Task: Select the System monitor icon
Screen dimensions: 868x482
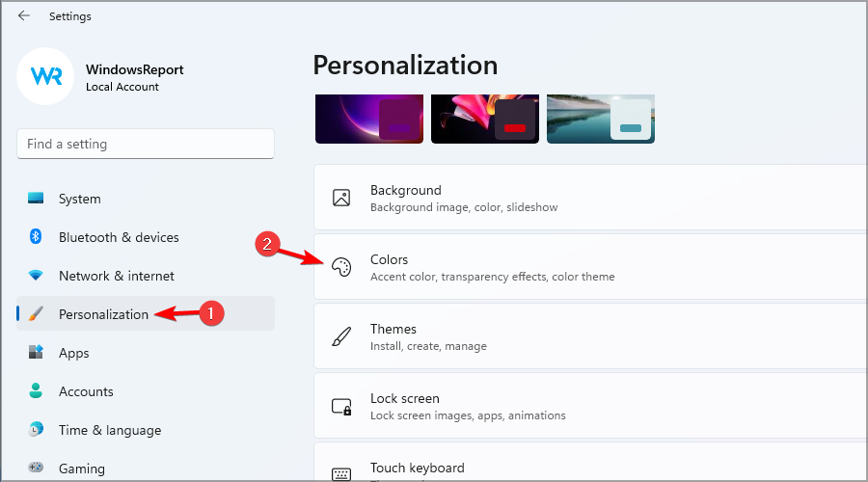Action: pos(36,199)
